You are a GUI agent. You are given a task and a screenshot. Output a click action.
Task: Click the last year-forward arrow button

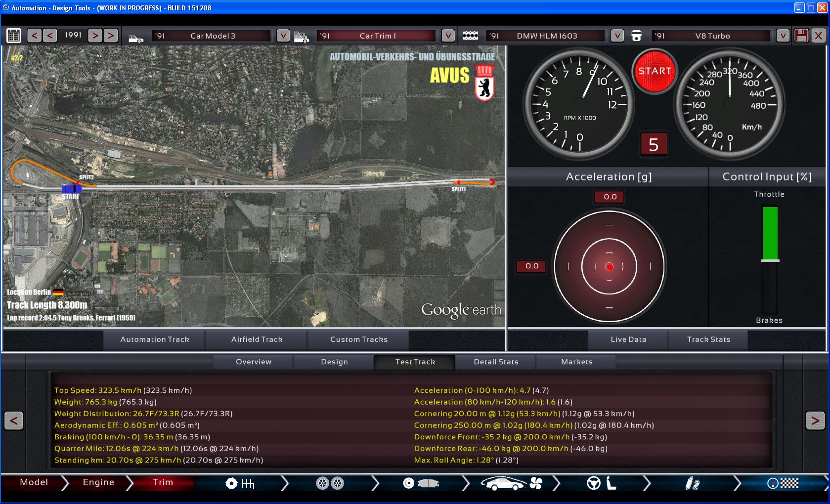[x=111, y=36]
